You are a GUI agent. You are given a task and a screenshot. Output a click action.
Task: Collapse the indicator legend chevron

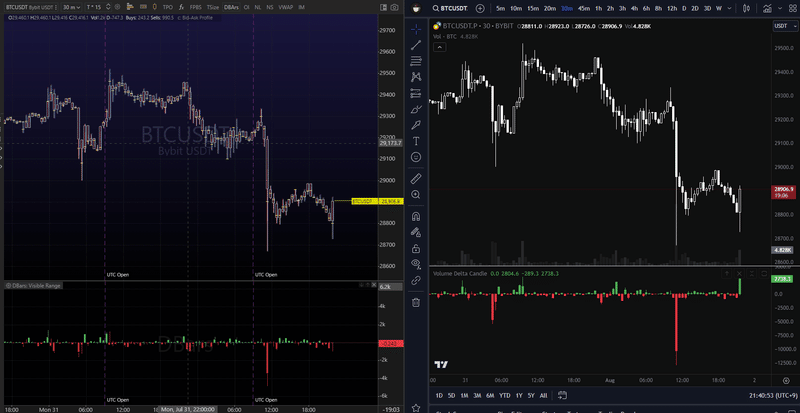439,47
